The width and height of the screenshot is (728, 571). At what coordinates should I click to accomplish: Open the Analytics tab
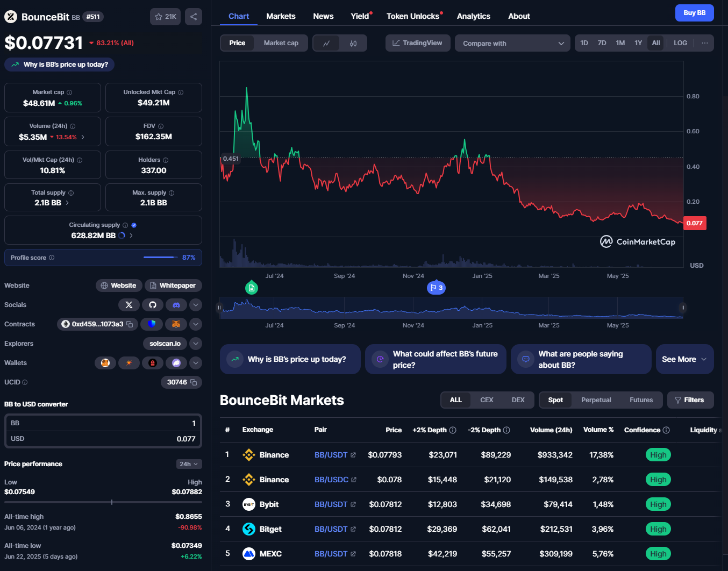point(474,16)
